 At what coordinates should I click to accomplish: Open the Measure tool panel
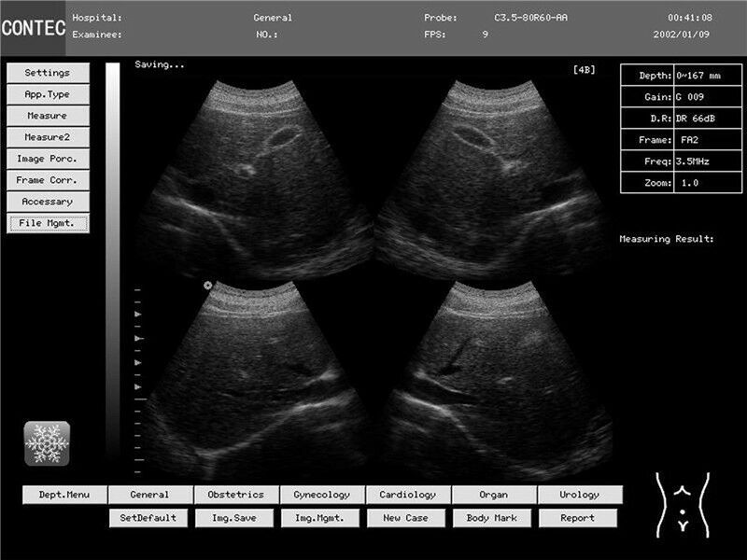coord(48,115)
